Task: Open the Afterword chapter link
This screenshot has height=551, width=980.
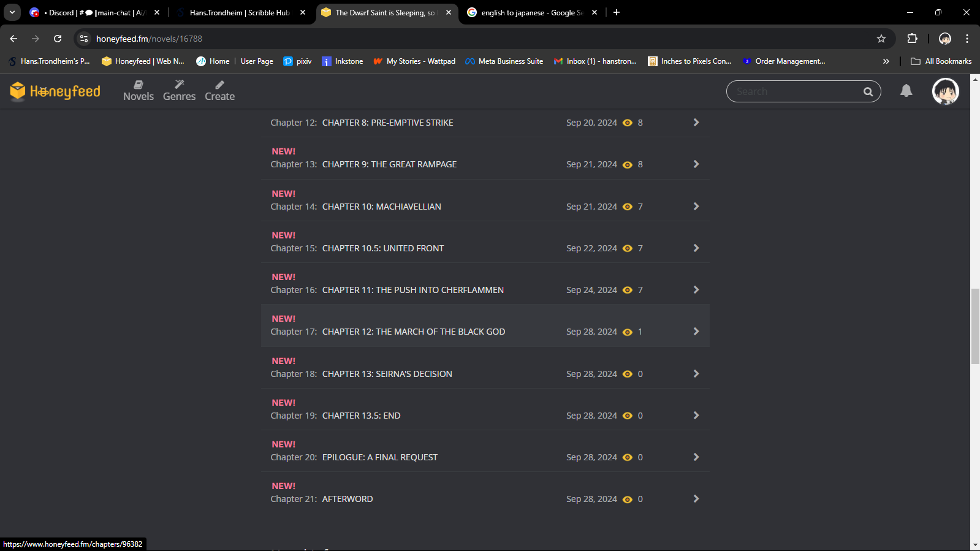Action: [x=347, y=499]
